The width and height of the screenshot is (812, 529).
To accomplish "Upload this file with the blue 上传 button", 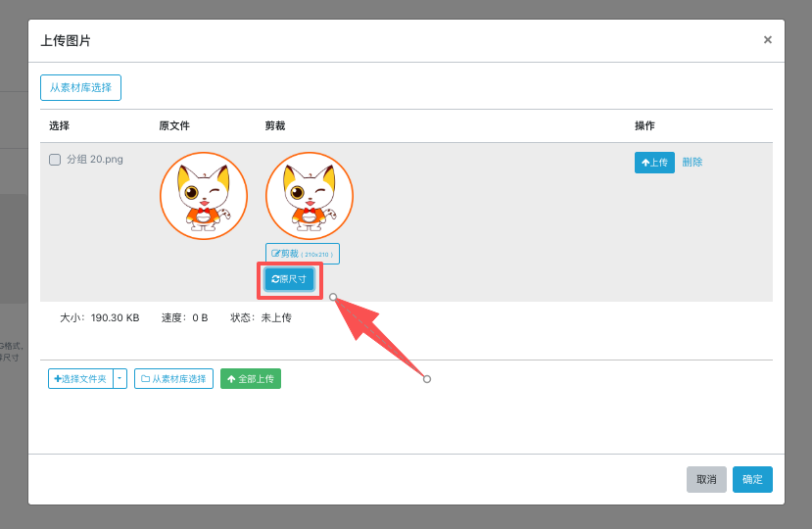I will click(654, 163).
